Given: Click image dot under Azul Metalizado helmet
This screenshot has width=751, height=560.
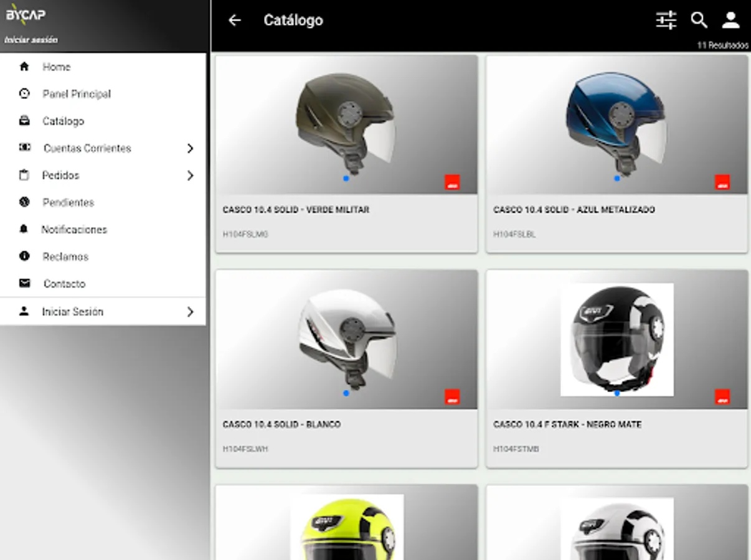Looking at the screenshot, I should pyautogui.click(x=616, y=179).
